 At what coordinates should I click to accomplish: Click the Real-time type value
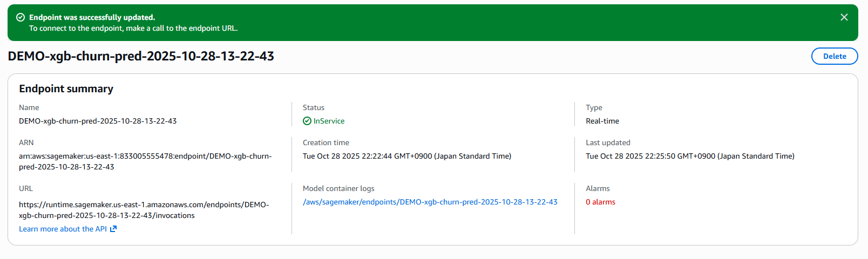(602, 121)
